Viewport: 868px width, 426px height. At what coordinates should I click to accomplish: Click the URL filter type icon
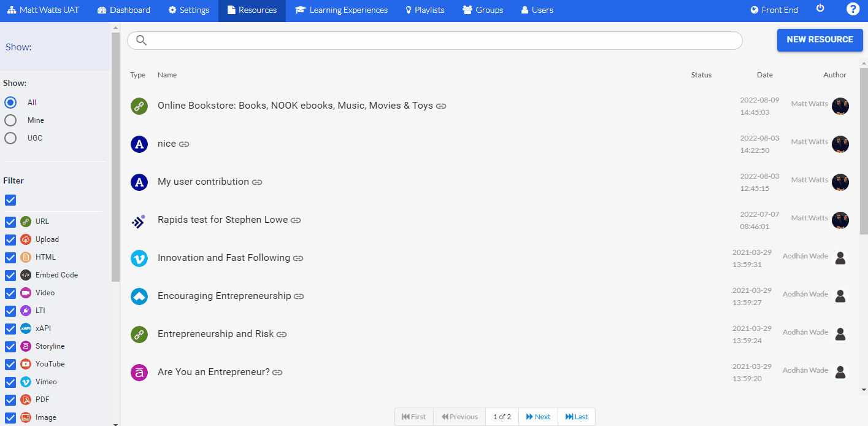(26, 222)
